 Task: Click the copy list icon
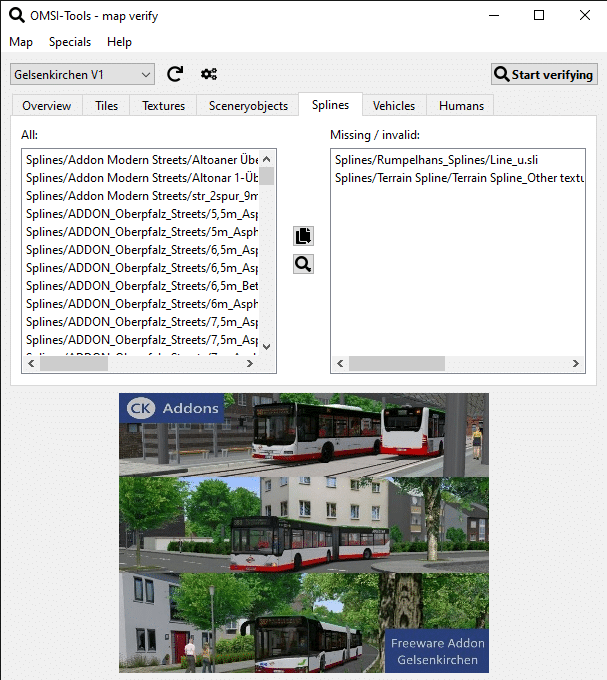(x=303, y=236)
